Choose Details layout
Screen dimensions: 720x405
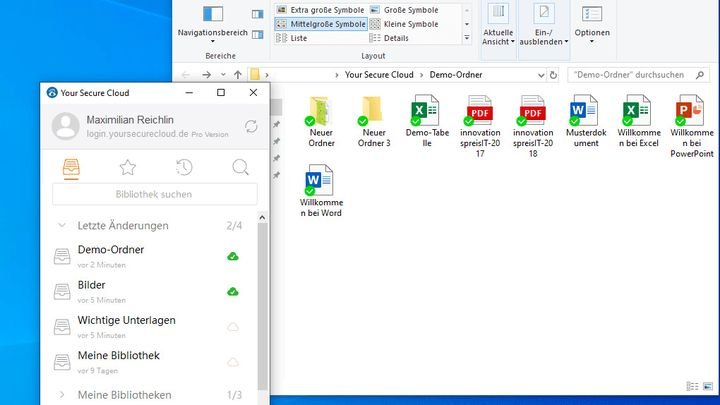(x=389, y=38)
